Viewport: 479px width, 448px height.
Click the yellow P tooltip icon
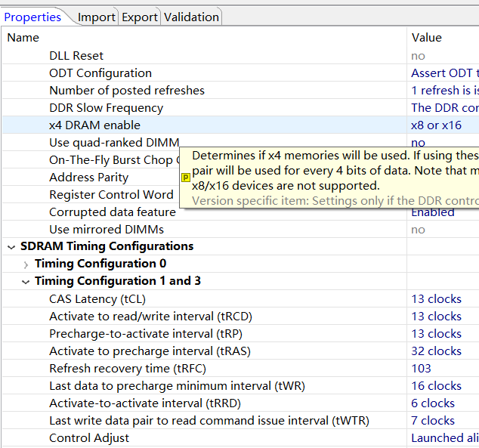pyautogui.click(x=186, y=178)
